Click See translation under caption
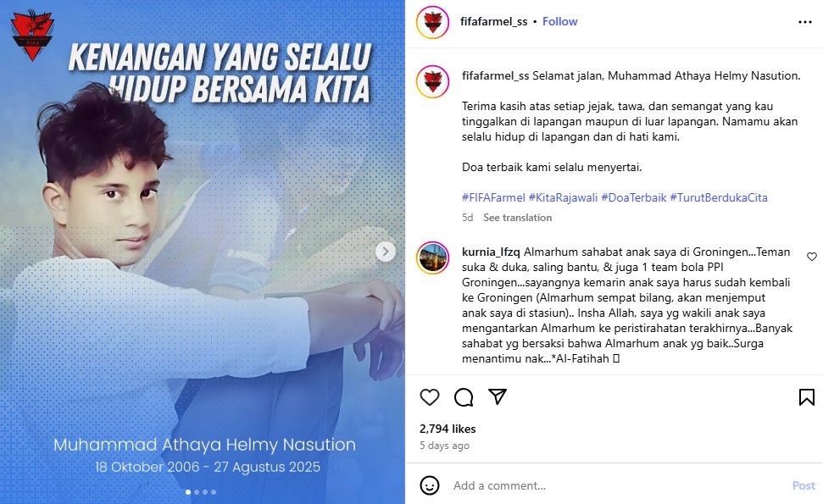The image size is (823, 504). tap(518, 218)
